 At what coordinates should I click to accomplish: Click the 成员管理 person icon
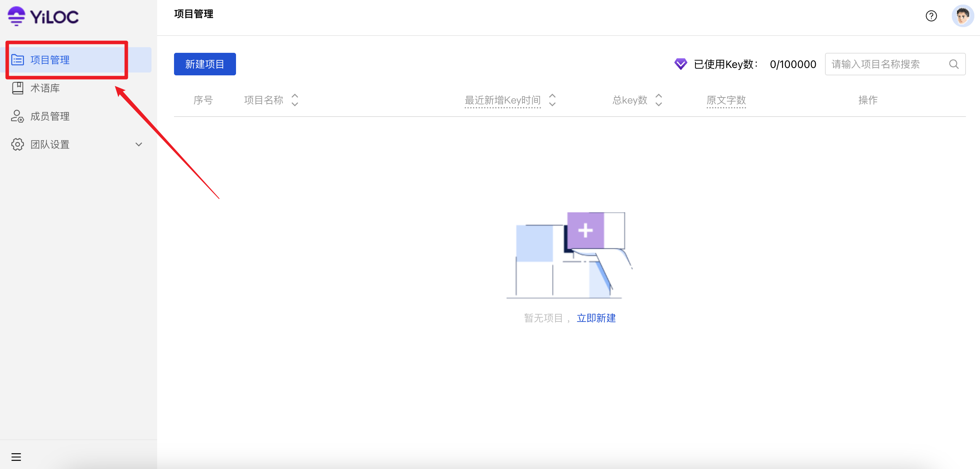pyautogui.click(x=18, y=117)
